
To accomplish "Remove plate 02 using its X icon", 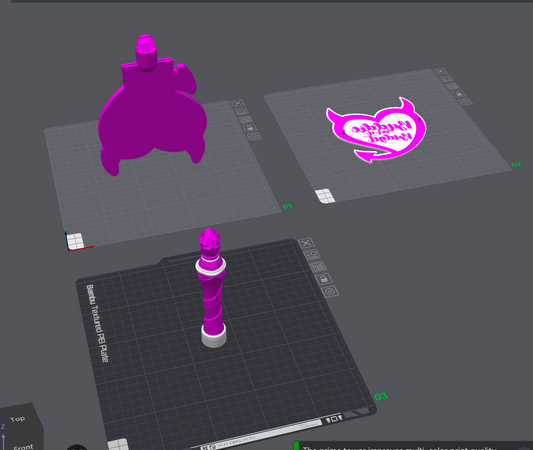I will pyautogui.click(x=440, y=71).
